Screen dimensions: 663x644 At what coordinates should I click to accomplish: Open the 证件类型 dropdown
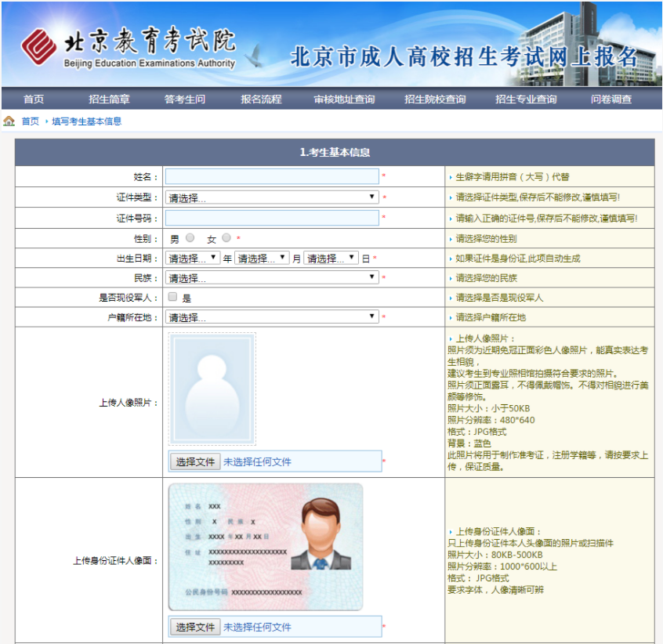pyautogui.click(x=270, y=197)
